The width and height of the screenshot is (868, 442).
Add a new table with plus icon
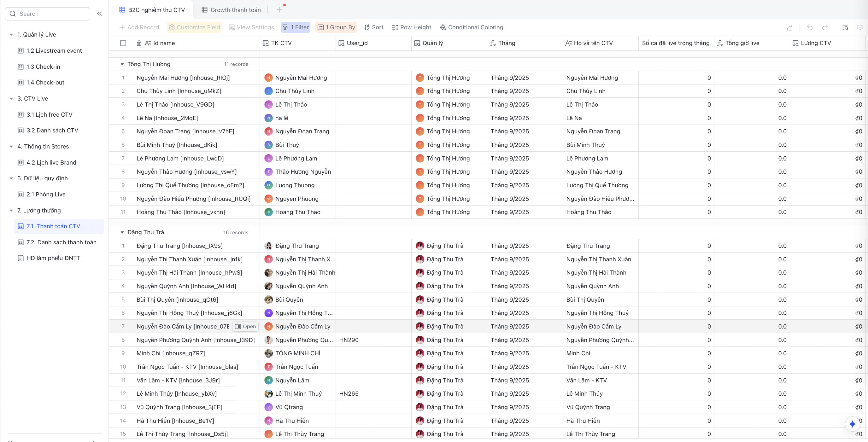point(279,10)
